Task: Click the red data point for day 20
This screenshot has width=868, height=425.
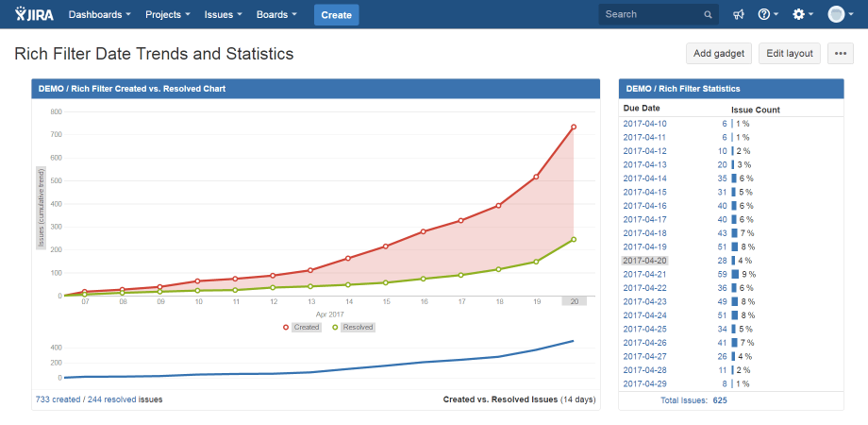Action: [x=573, y=127]
